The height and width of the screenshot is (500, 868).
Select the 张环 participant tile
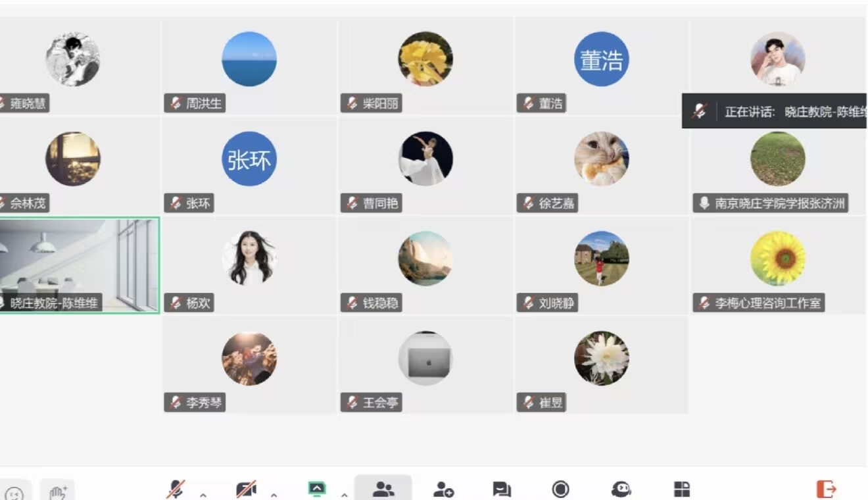pyautogui.click(x=249, y=166)
